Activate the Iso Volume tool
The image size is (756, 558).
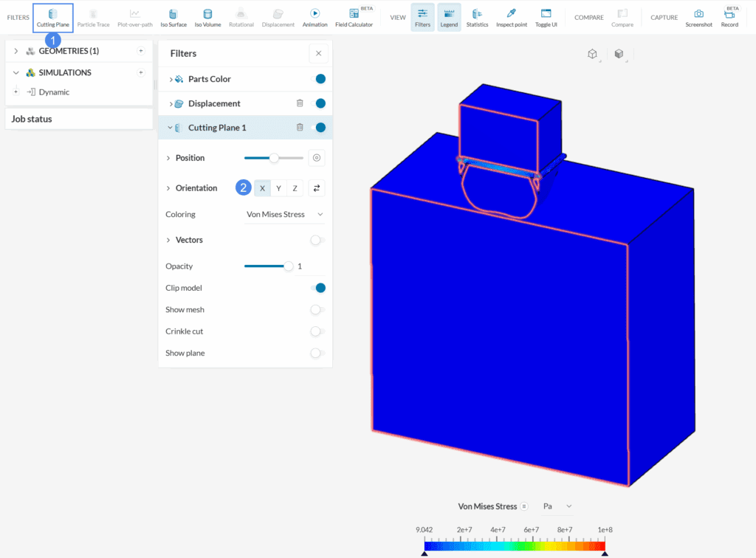pyautogui.click(x=207, y=16)
